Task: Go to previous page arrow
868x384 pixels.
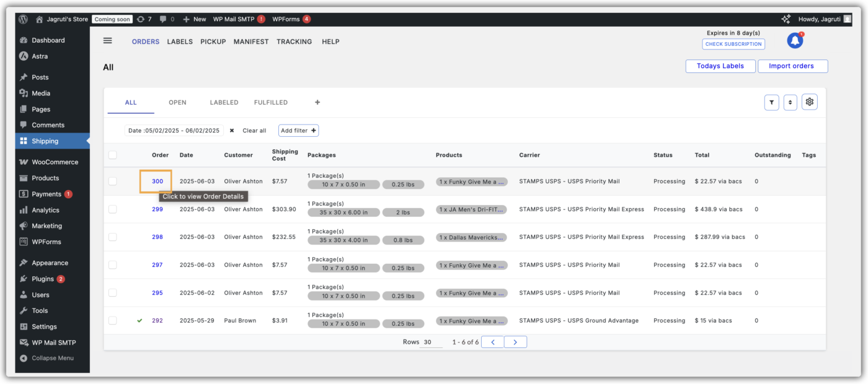Action: point(492,342)
